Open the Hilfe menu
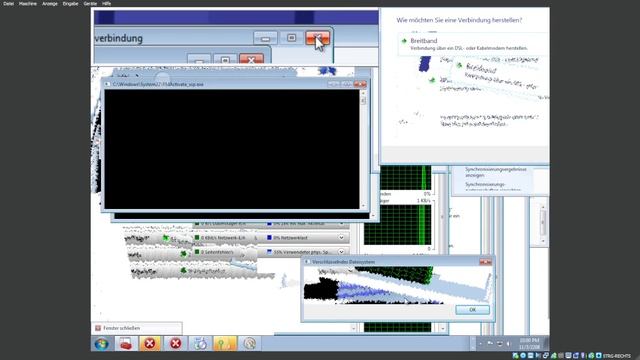This screenshot has height=360, width=640. point(107,3)
